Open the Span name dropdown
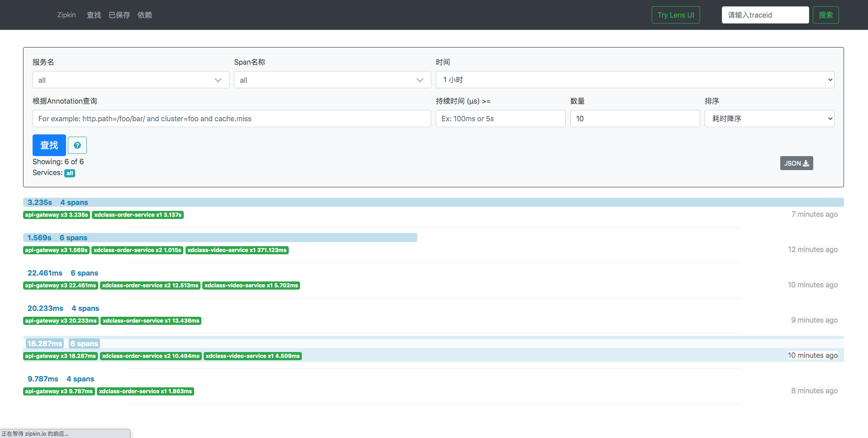The width and height of the screenshot is (868, 438). (332, 80)
